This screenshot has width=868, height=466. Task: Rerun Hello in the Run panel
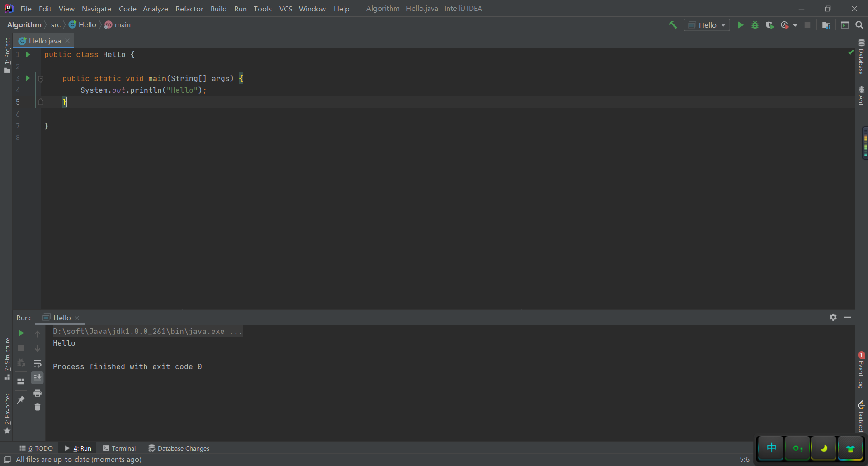click(x=21, y=333)
